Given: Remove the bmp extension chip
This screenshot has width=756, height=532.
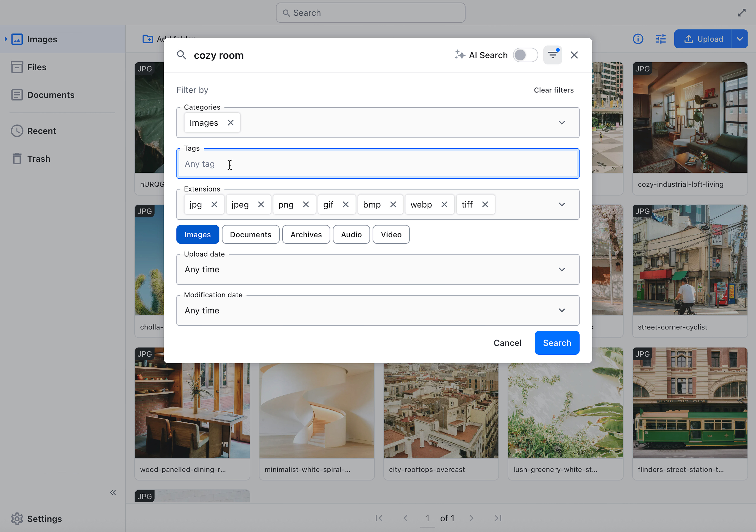Looking at the screenshot, I should click(393, 204).
